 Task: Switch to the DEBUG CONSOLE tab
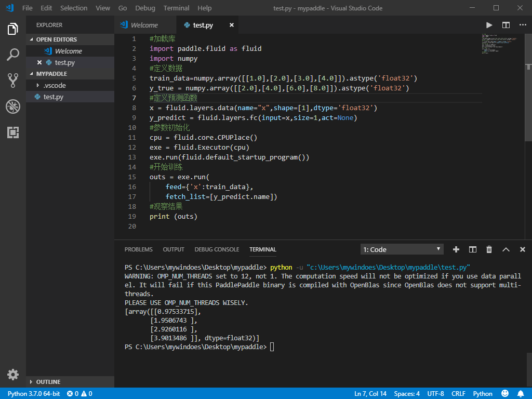pos(217,249)
